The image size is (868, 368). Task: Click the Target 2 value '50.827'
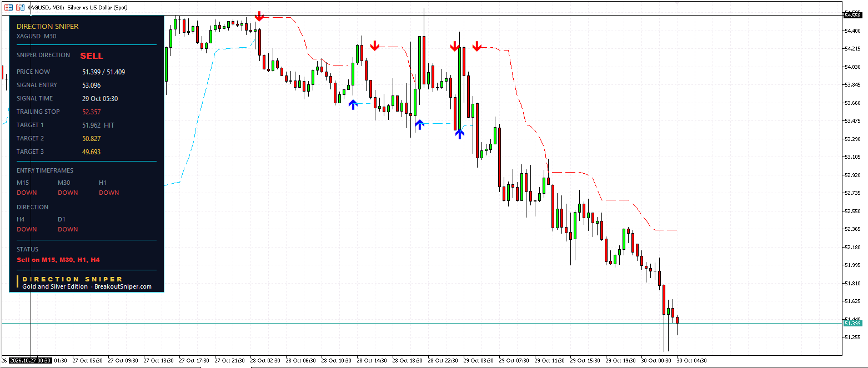91,138
